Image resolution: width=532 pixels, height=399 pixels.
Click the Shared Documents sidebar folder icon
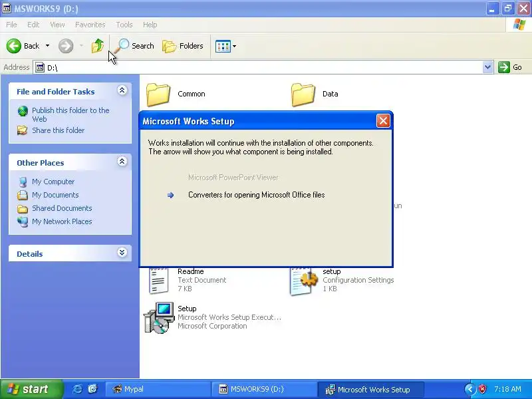23,209
